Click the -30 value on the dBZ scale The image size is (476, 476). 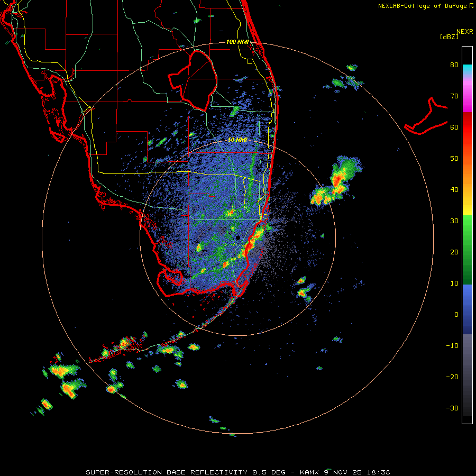coord(452,408)
